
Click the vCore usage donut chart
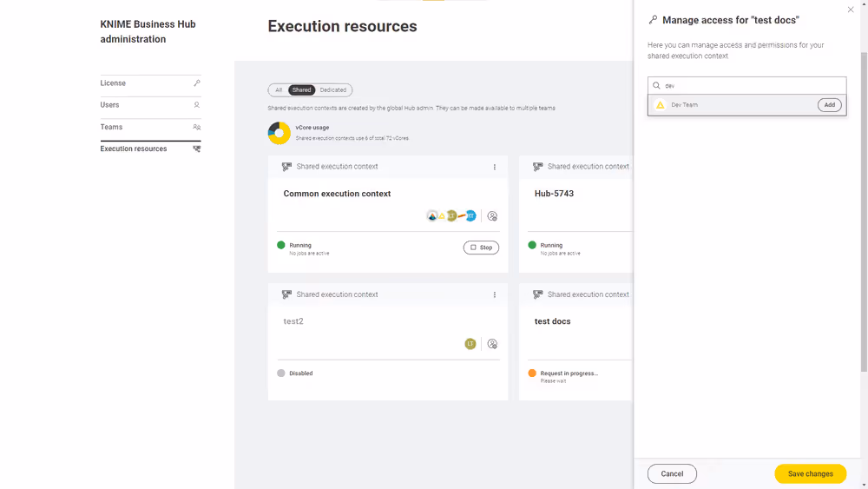(279, 133)
